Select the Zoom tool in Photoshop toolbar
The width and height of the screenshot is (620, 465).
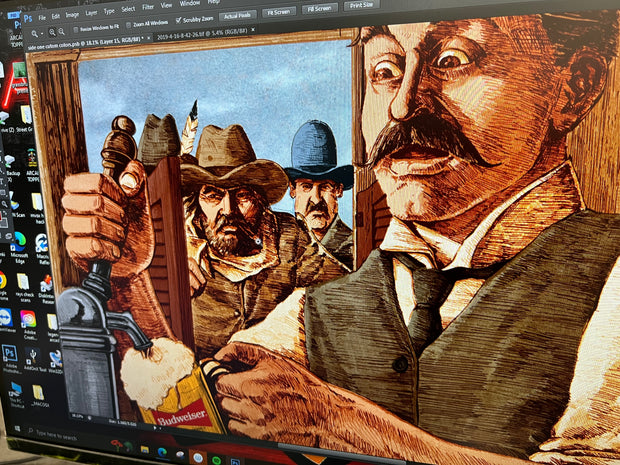coord(4,204)
